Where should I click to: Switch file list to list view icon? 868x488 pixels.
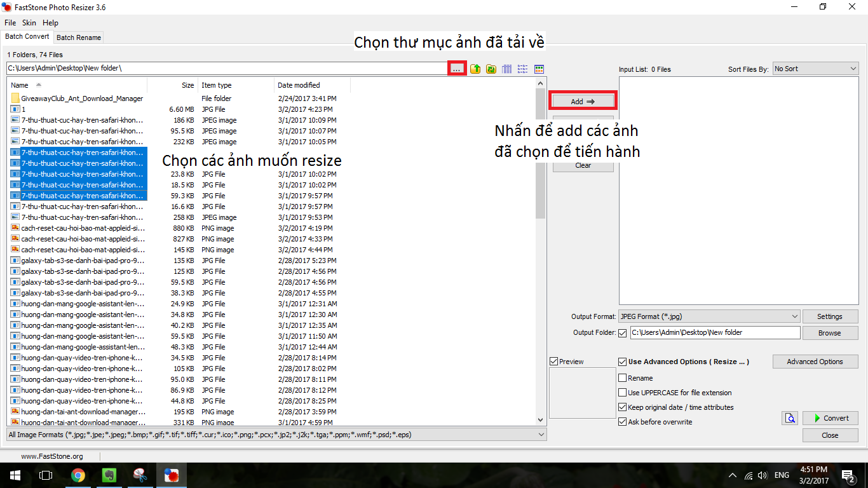click(x=523, y=69)
